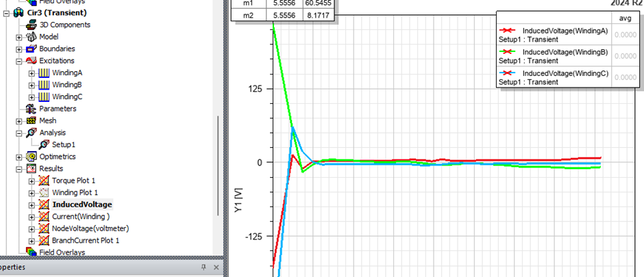Image resolution: width=644 pixels, height=277 pixels.
Task: Click the m2 marker value 8.1717
Action: [318, 15]
